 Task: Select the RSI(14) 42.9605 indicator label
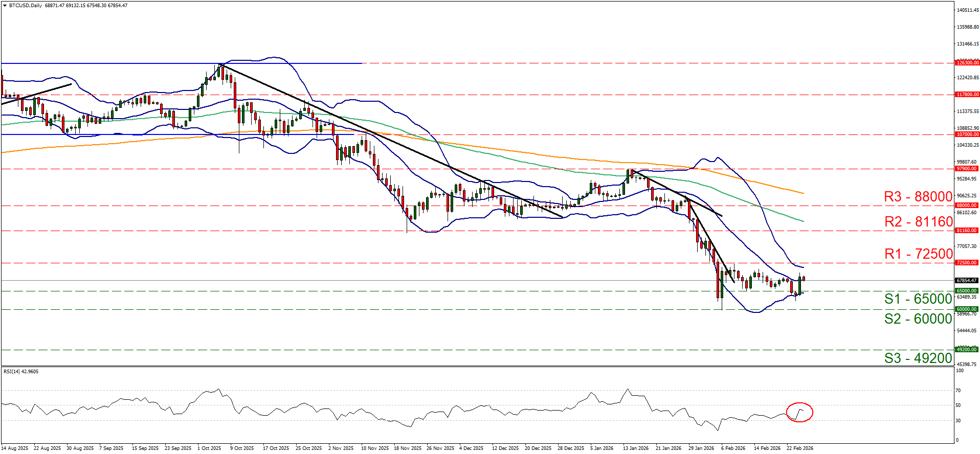(x=21, y=372)
